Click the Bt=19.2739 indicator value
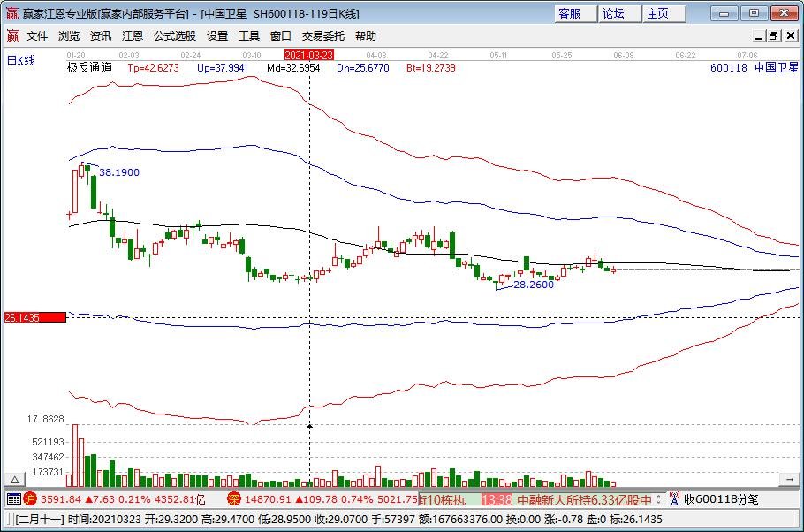804x532 pixels. coord(431,68)
